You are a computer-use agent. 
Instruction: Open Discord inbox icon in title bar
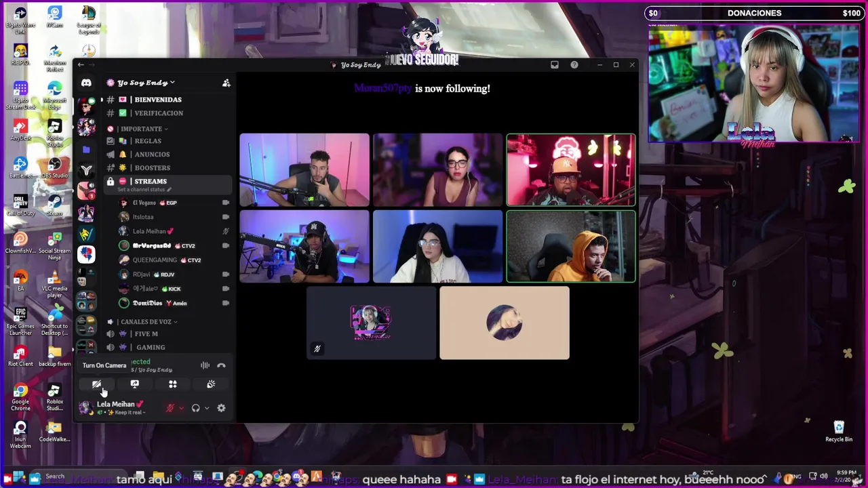point(555,65)
